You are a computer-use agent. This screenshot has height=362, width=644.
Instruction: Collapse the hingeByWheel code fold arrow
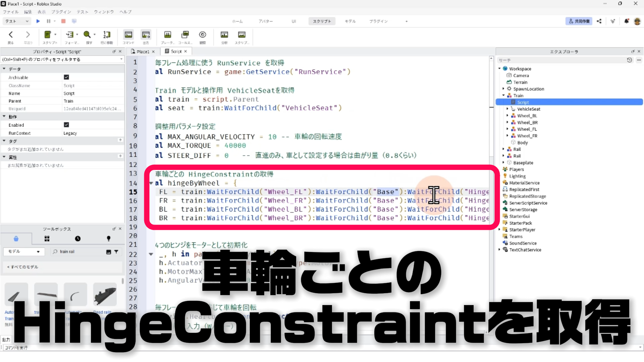[151, 183]
